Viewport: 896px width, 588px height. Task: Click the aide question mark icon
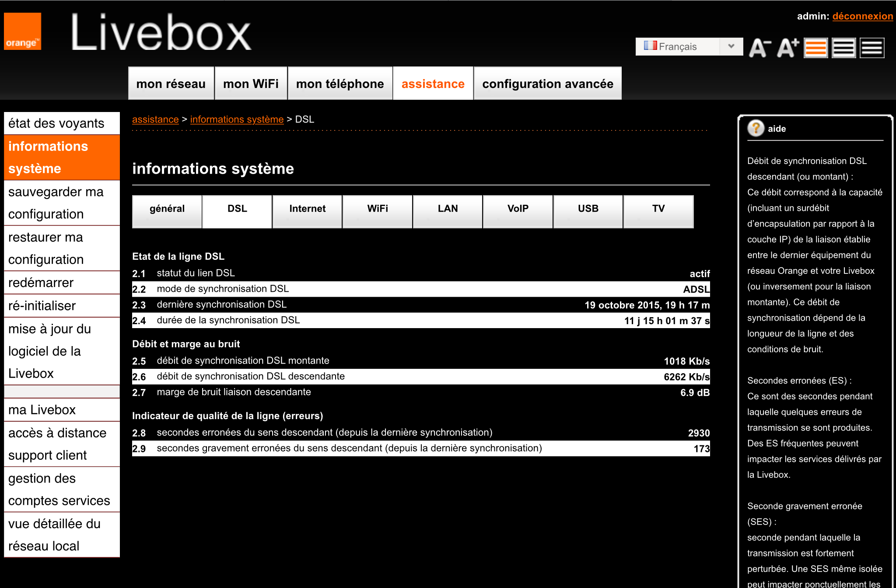click(756, 128)
